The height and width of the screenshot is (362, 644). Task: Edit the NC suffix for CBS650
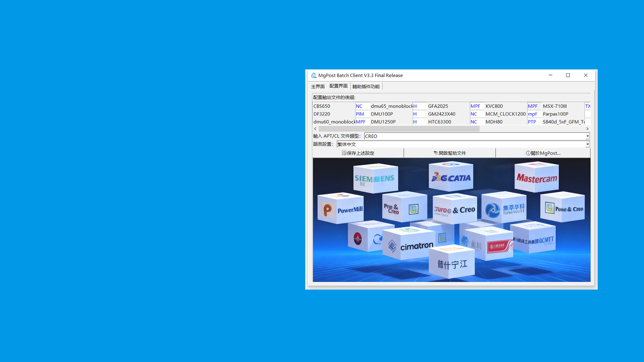362,106
